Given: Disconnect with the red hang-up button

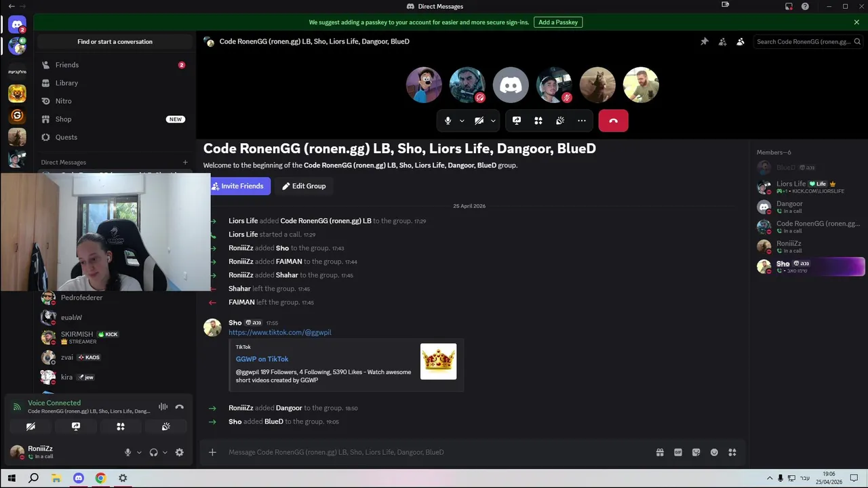Looking at the screenshot, I should (x=613, y=121).
